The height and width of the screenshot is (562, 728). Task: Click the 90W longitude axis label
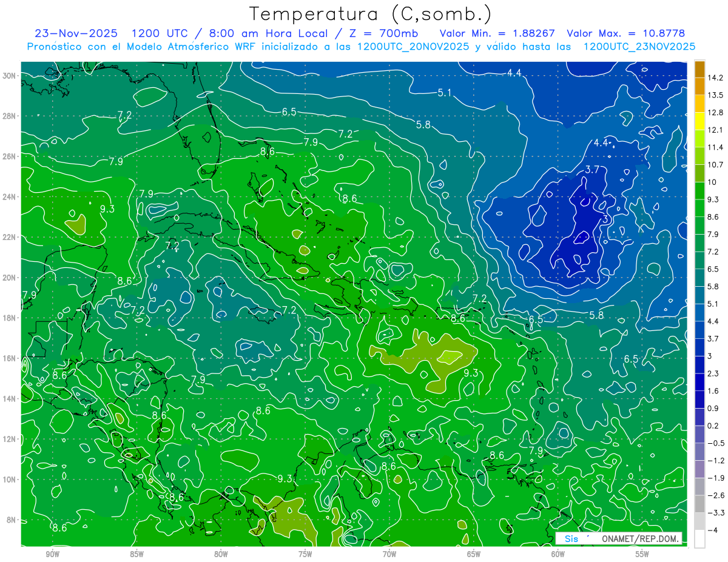(x=52, y=554)
